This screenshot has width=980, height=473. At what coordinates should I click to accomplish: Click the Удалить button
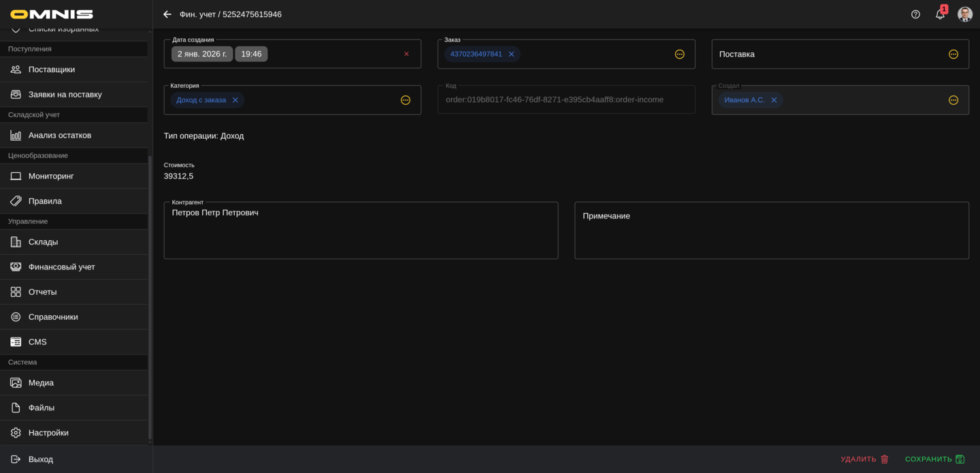pyautogui.click(x=864, y=459)
